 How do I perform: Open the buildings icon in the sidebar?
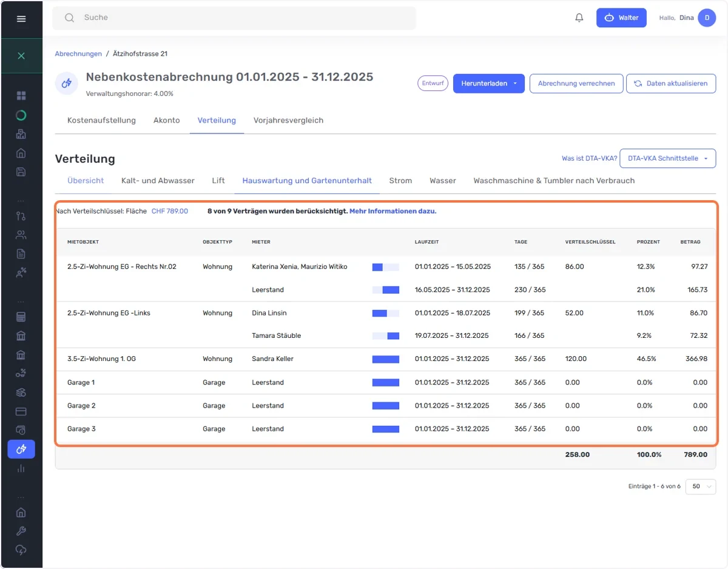coord(21,134)
